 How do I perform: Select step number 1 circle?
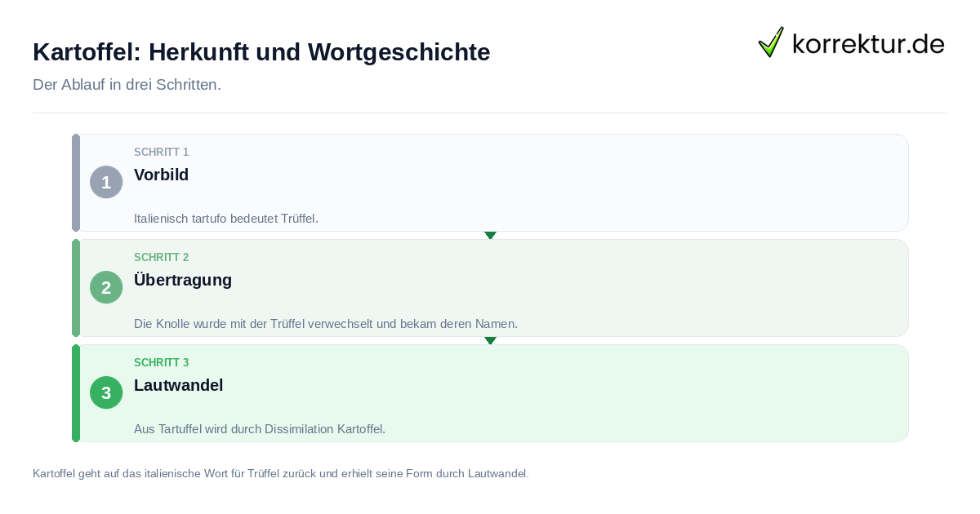click(x=106, y=182)
